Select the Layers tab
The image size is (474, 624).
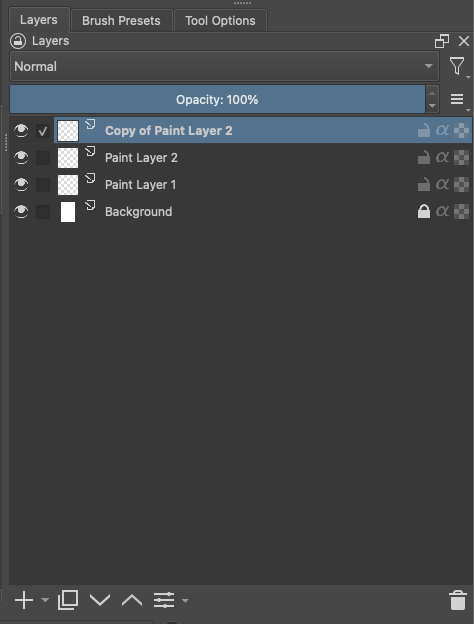tap(39, 20)
